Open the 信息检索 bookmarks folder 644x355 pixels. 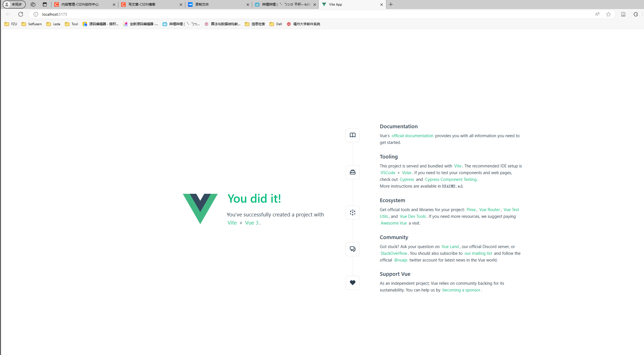click(255, 24)
